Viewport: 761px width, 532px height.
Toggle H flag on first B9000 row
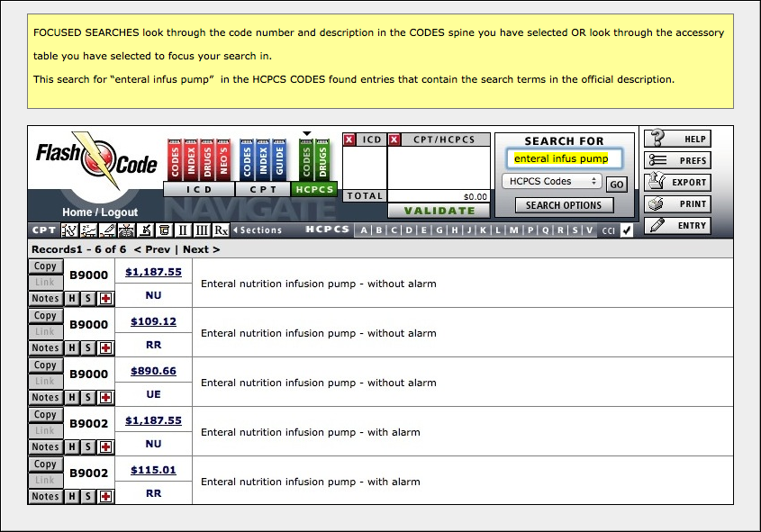click(x=72, y=298)
